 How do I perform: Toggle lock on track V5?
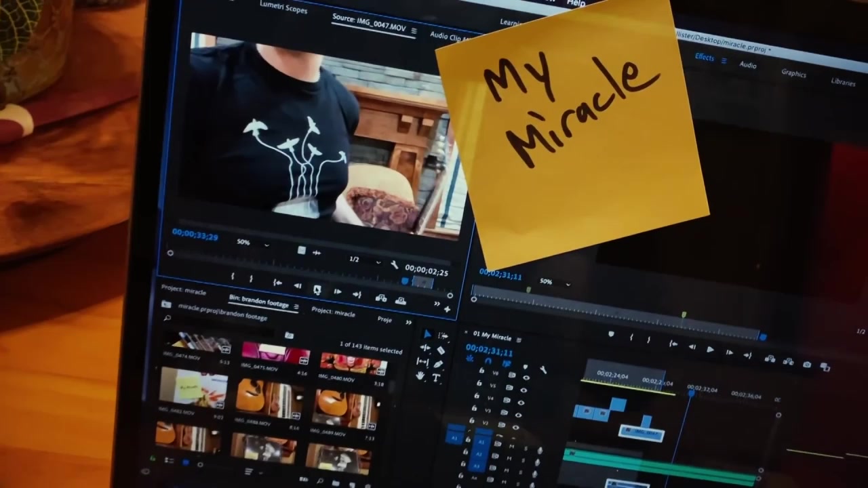pyautogui.click(x=479, y=383)
